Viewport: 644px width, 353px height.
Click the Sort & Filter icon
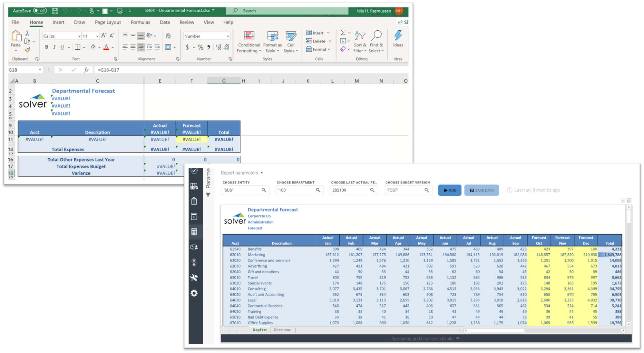[x=360, y=35]
